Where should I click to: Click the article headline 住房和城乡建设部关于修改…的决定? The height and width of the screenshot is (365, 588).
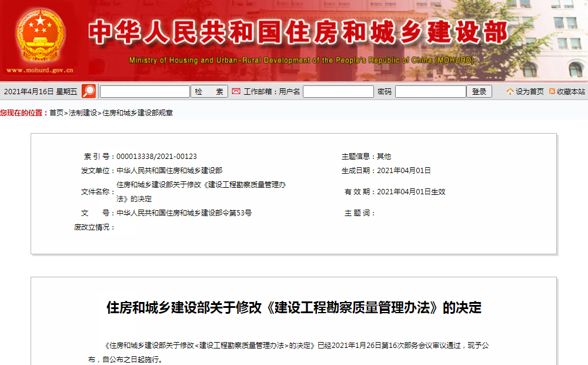[x=293, y=307]
